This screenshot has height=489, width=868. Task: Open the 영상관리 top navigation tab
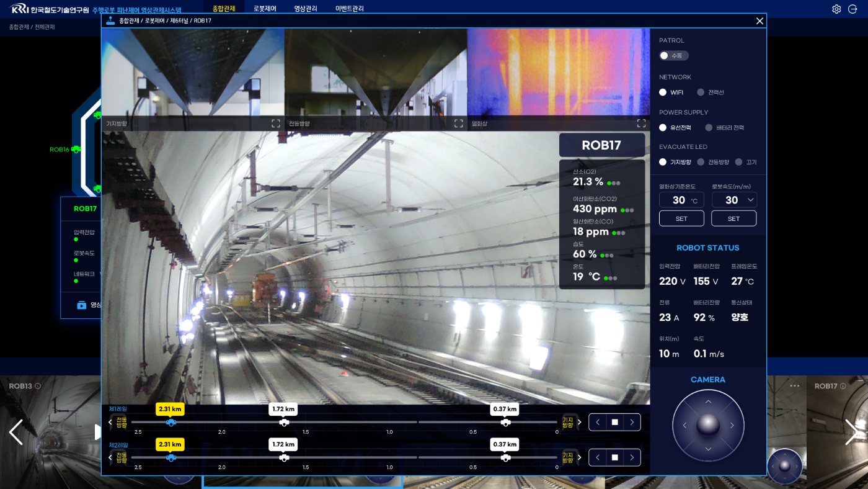point(306,9)
